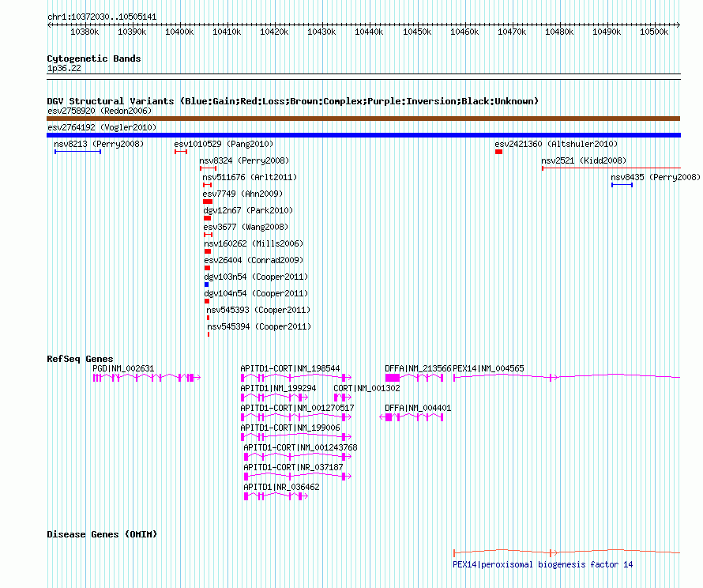Click the 10450k ruler position
The image size is (703, 588).
(x=417, y=32)
